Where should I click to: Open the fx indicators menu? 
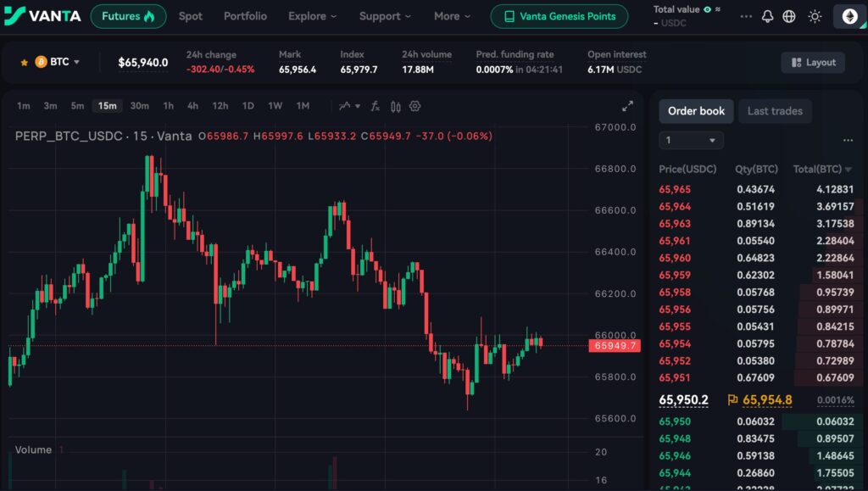(376, 106)
